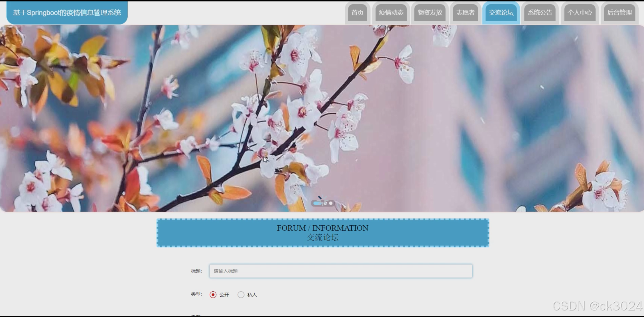Open the 志愿者 volunteer tab

pos(465,13)
